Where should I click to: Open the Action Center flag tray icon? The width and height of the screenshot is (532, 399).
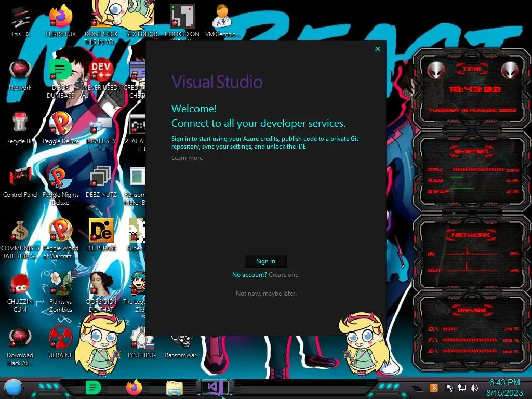click(449, 388)
